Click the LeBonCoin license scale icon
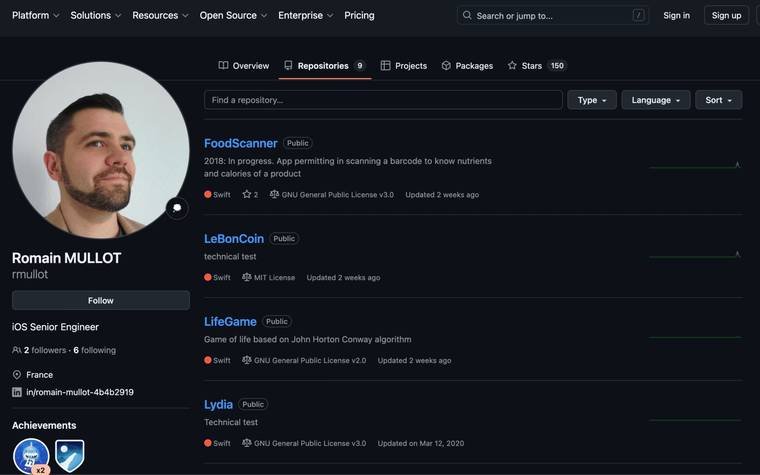The height and width of the screenshot is (475, 760). 246,277
